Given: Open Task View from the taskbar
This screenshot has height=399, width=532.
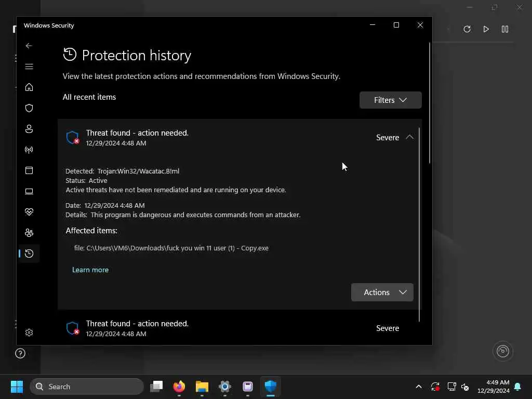Looking at the screenshot, I should [x=156, y=387].
